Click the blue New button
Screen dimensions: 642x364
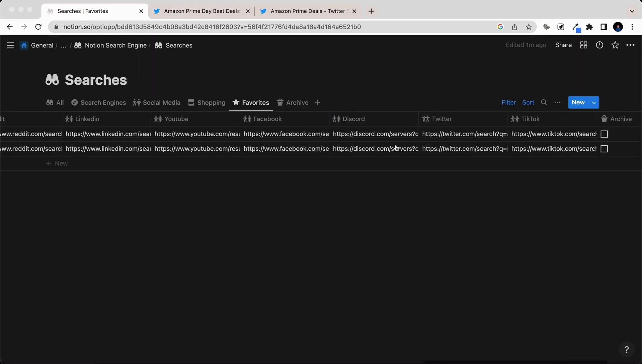[578, 103]
